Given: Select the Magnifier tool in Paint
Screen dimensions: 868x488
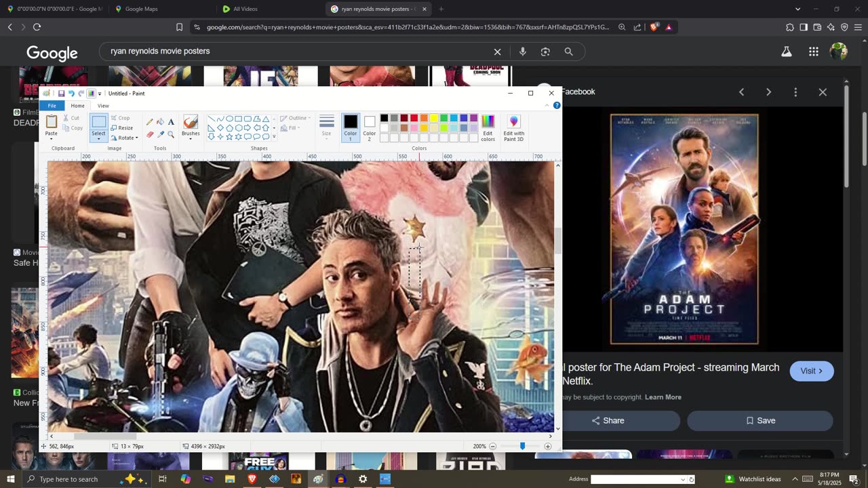Looking at the screenshot, I should (x=171, y=134).
